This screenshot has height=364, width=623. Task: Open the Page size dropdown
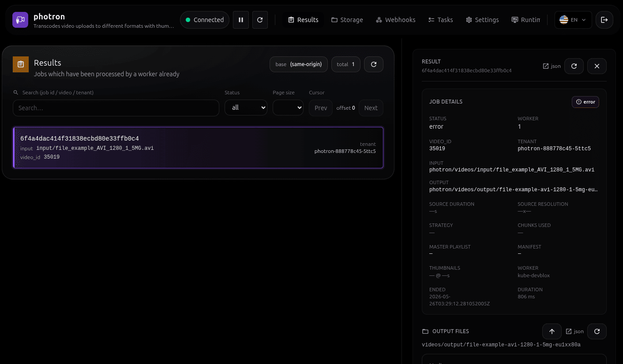tap(288, 108)
